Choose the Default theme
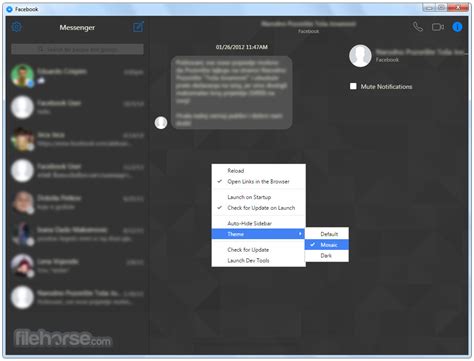This screenshot has height=361, width=474. [x=327, y=234]
